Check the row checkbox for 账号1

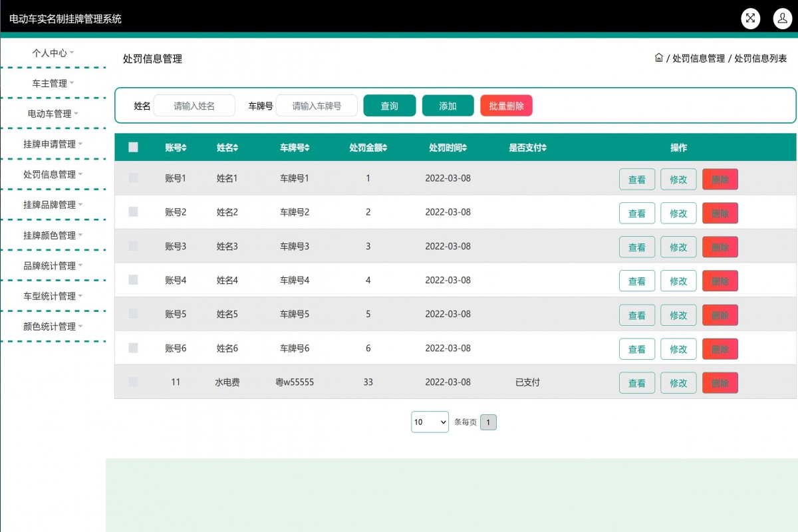pyautogui.click(x=132, y=178)
